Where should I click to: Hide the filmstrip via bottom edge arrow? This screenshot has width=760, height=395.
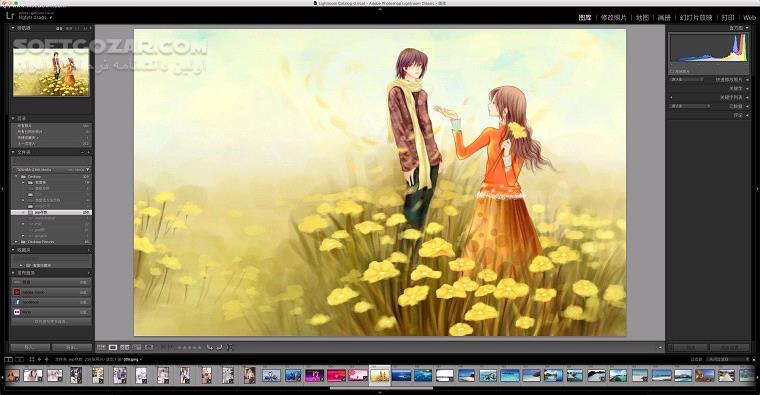pos(380,392)
